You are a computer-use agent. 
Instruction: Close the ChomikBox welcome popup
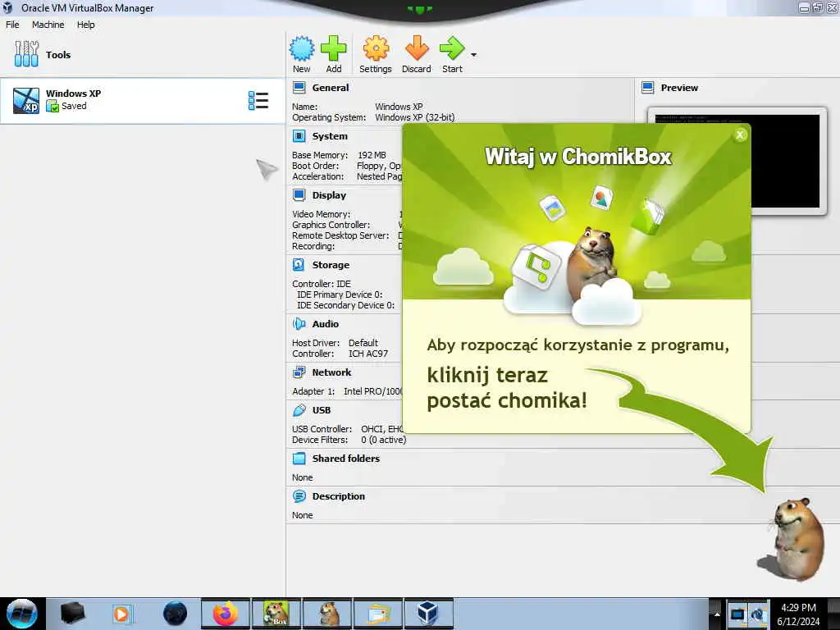[740, 135]
